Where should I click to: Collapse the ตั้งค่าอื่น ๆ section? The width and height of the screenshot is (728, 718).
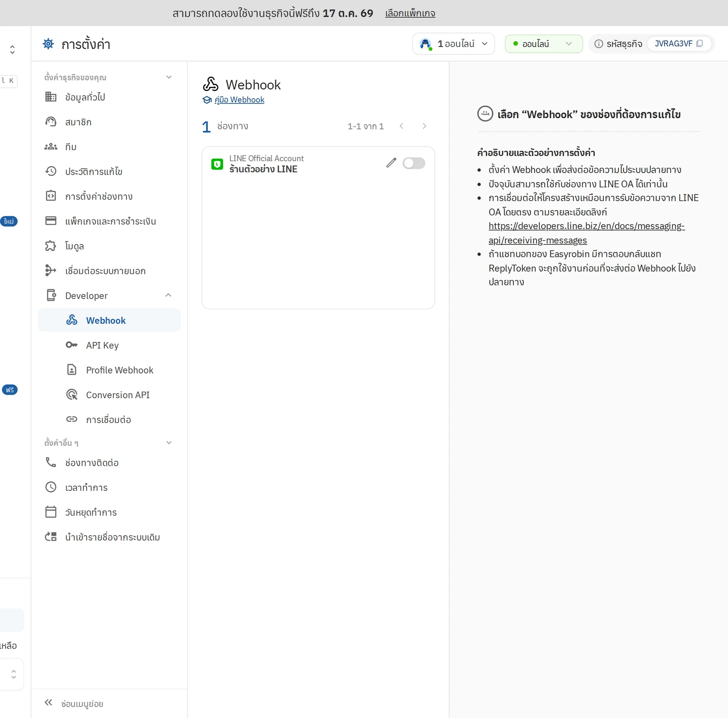169,443
